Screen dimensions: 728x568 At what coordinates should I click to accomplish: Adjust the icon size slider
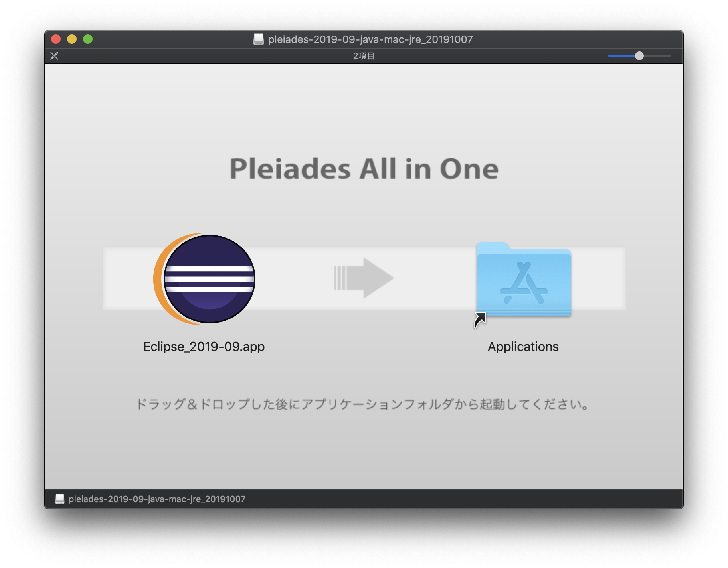[639, 56]
